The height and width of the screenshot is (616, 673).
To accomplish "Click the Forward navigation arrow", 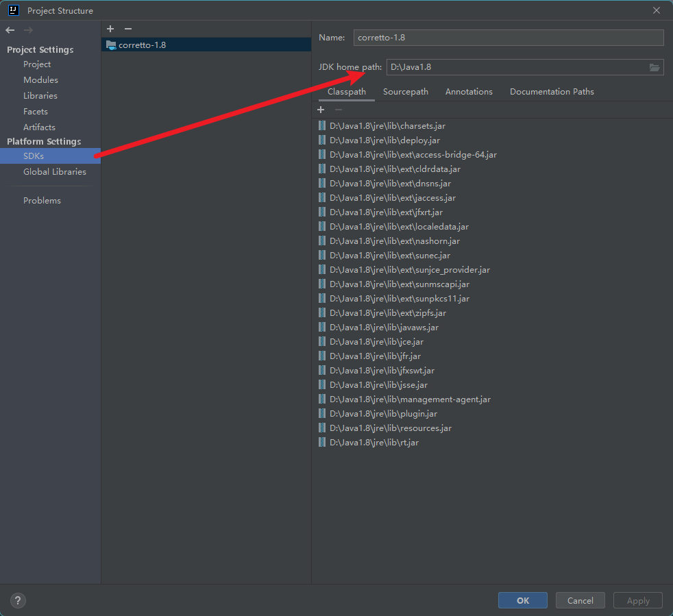I will tap(28, 30).
